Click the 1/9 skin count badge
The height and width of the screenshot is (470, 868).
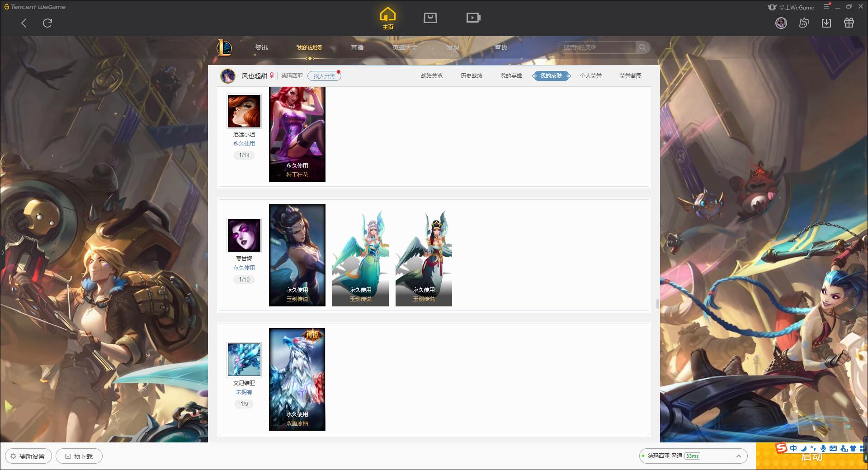click(x=244, y=404)
